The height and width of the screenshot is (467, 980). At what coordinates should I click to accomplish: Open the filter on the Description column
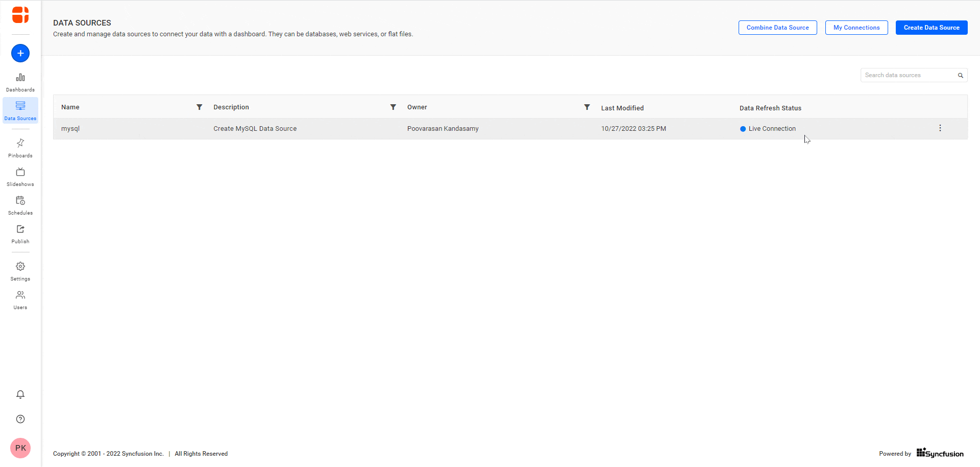tap(393, 107)
